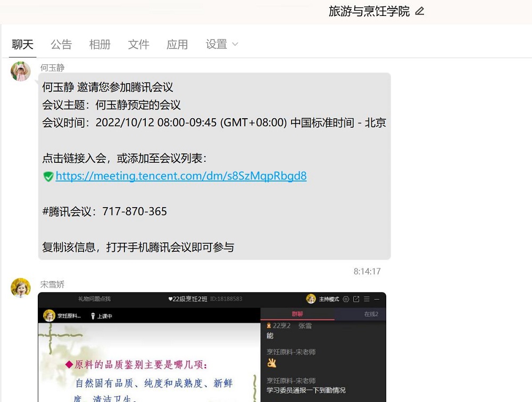Click the edit pencil beside 旅游与烹饪学院
The height and width of the screenshot is (402, 532).
[x=420, y=11]
